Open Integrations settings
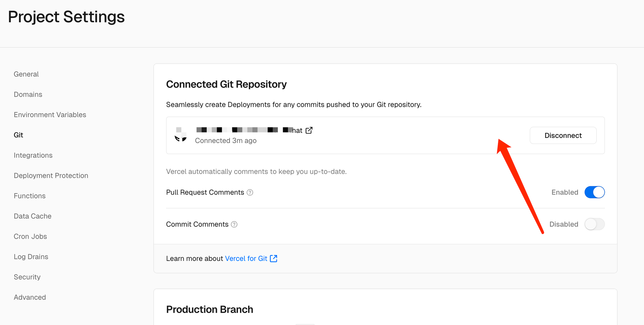644x325 pixels. tap(33, 155)
